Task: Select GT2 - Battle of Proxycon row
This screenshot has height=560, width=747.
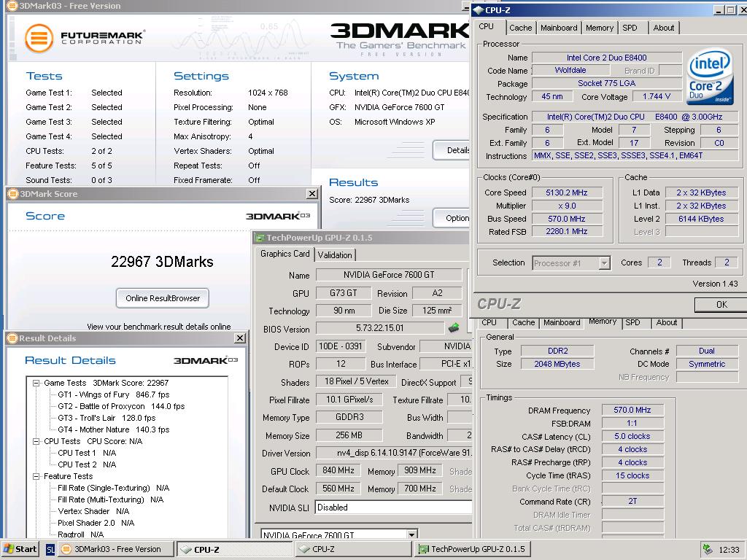Action: pos(121,406)
